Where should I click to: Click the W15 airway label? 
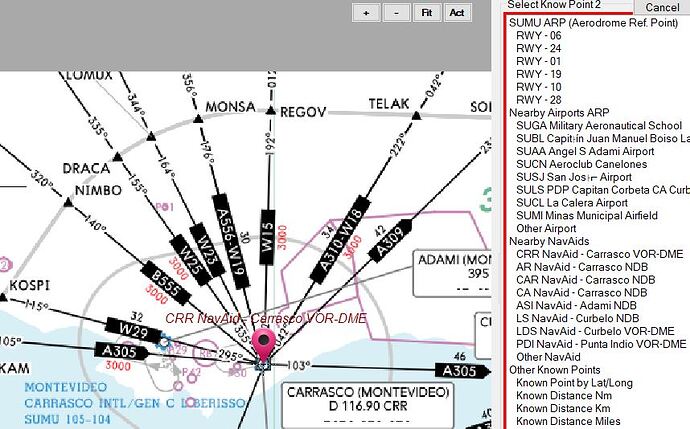(x=267, y=237)
